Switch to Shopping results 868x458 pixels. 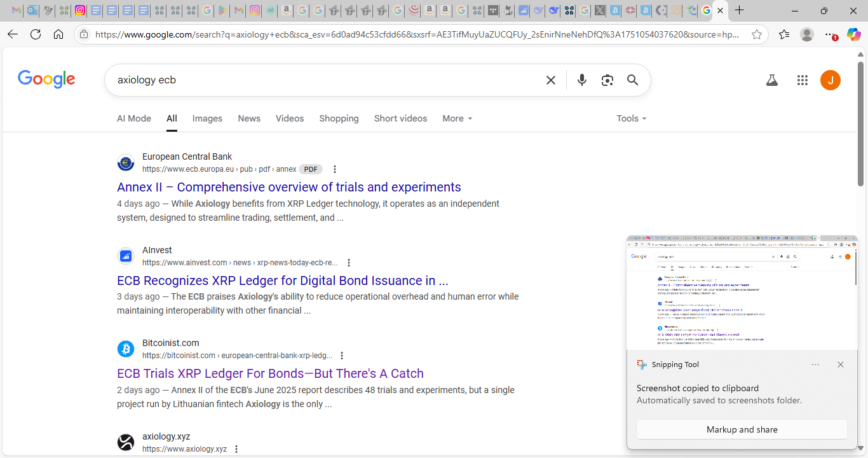tap(339, 118)
